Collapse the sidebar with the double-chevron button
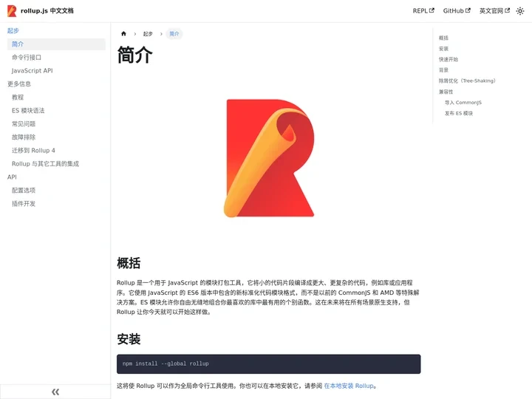 (55, 392)
